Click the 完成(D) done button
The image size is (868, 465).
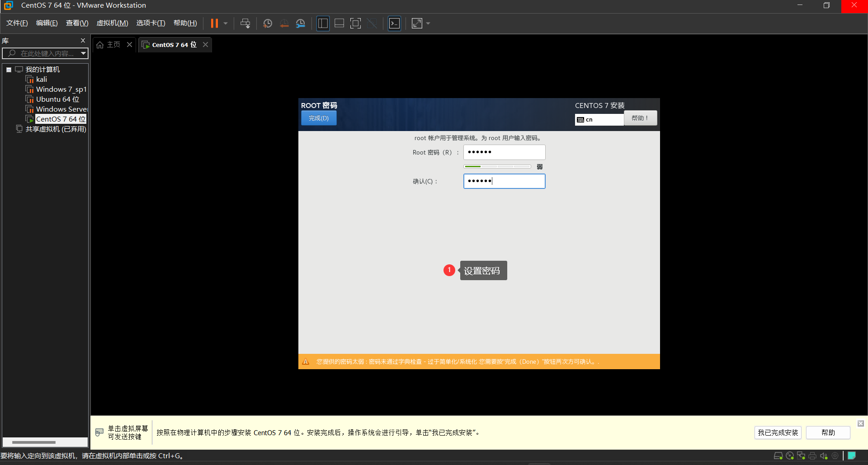click(319, 118)
